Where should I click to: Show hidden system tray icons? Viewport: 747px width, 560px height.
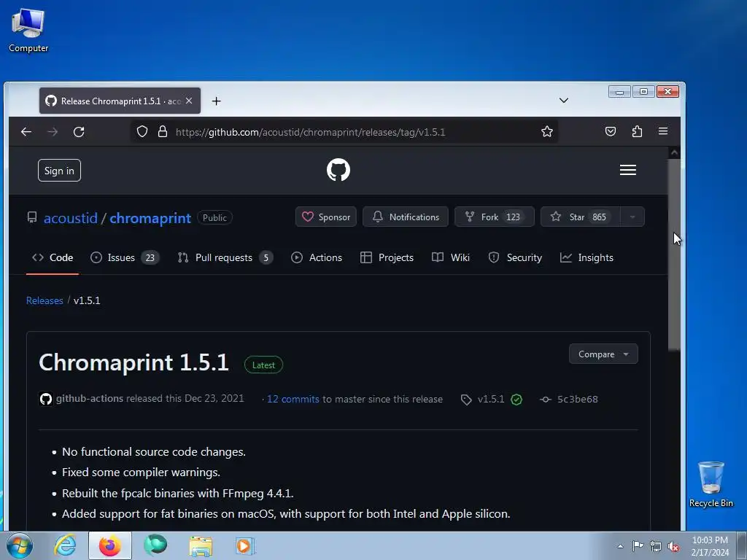[x=620, y=546]
